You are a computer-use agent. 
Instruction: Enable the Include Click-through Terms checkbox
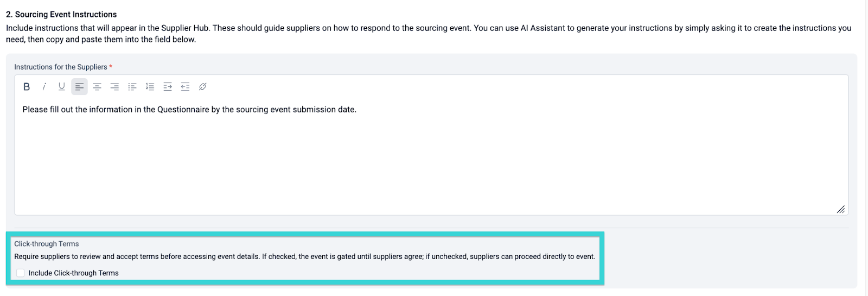[21, 273]
